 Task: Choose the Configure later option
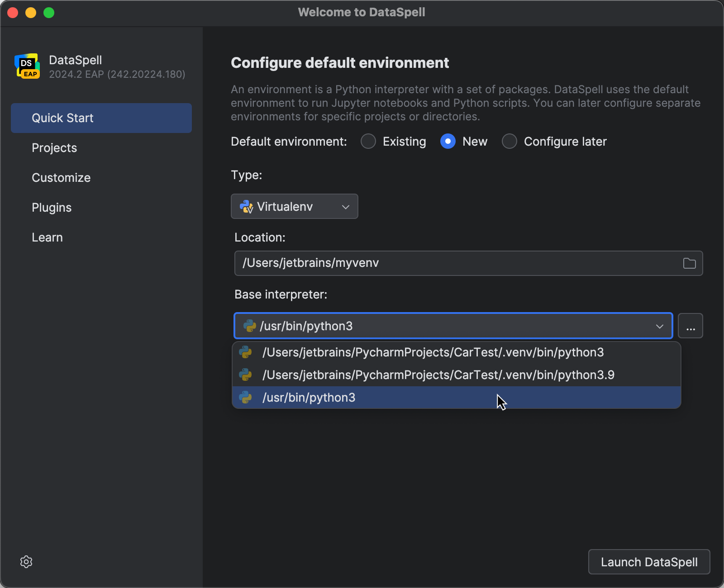(x=510, y=141)
